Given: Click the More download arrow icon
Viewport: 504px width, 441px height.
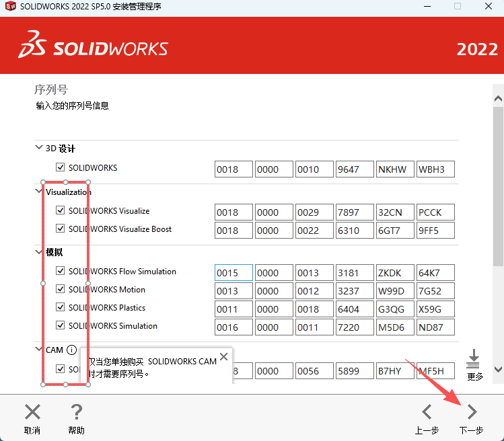Looking at the screenshot, I should coord(474,359).
